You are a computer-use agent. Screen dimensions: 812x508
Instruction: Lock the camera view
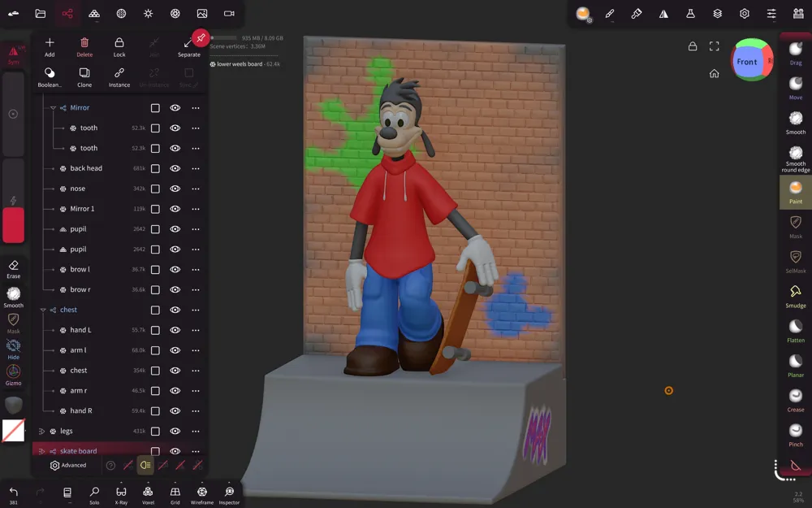coord(693,46)
